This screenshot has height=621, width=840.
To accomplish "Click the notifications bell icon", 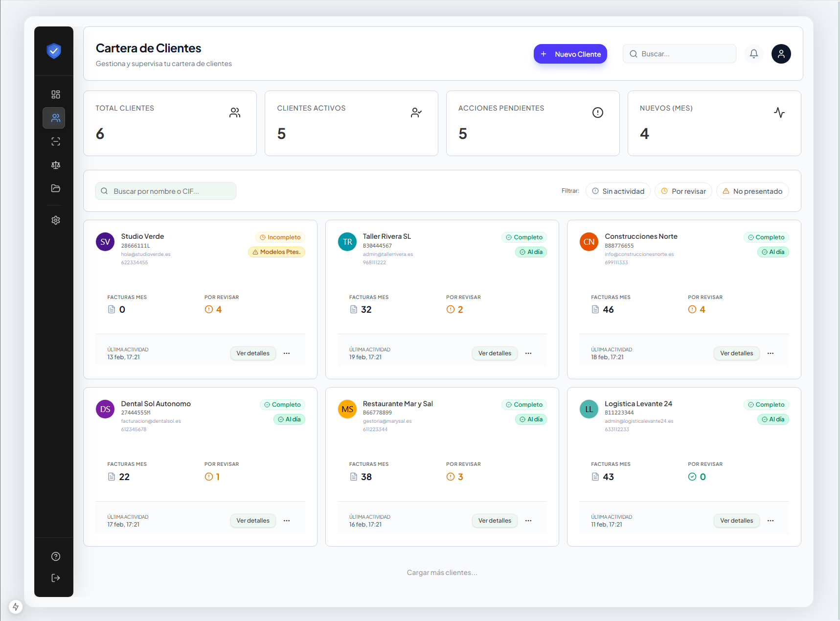I will (753, 54).
